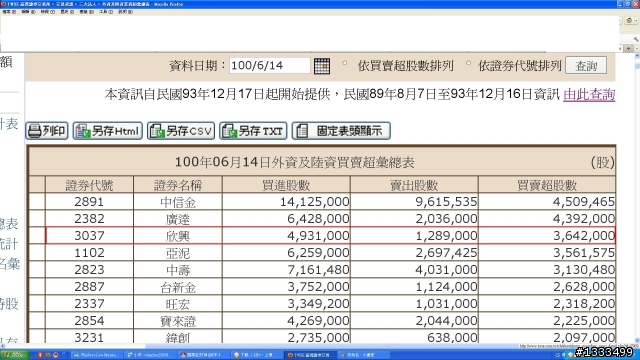Select stock name 廣達
640x360 pixels.
tap(178, 219)
